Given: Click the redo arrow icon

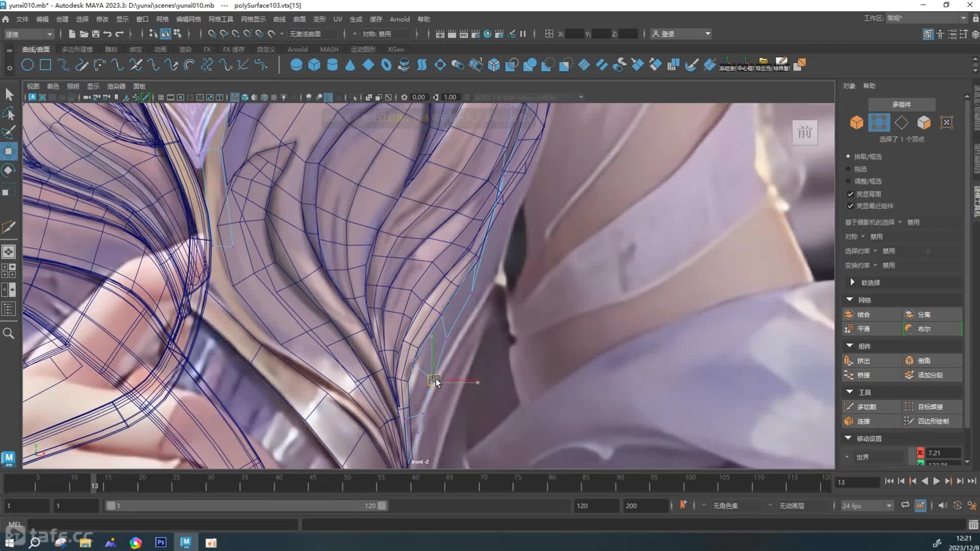Looking at the screenshot, I should click(119, 34).
